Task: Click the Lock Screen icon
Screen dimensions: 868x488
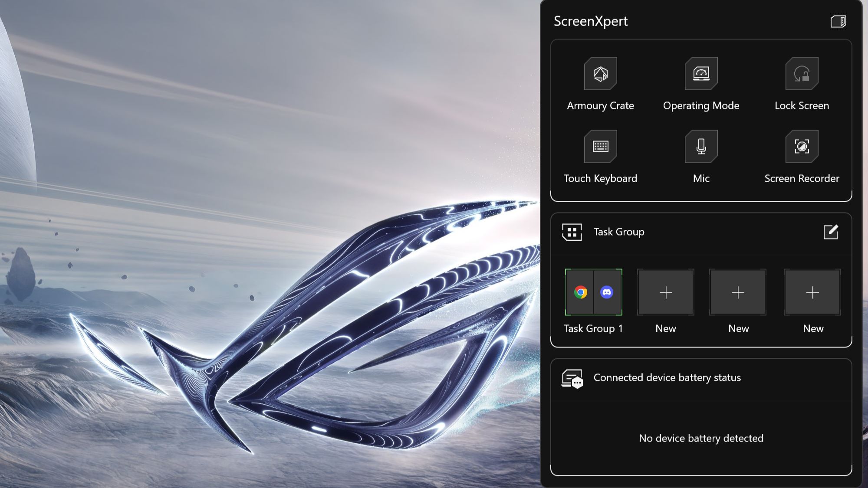Action: pyautogui.click(x=802, y=73)
